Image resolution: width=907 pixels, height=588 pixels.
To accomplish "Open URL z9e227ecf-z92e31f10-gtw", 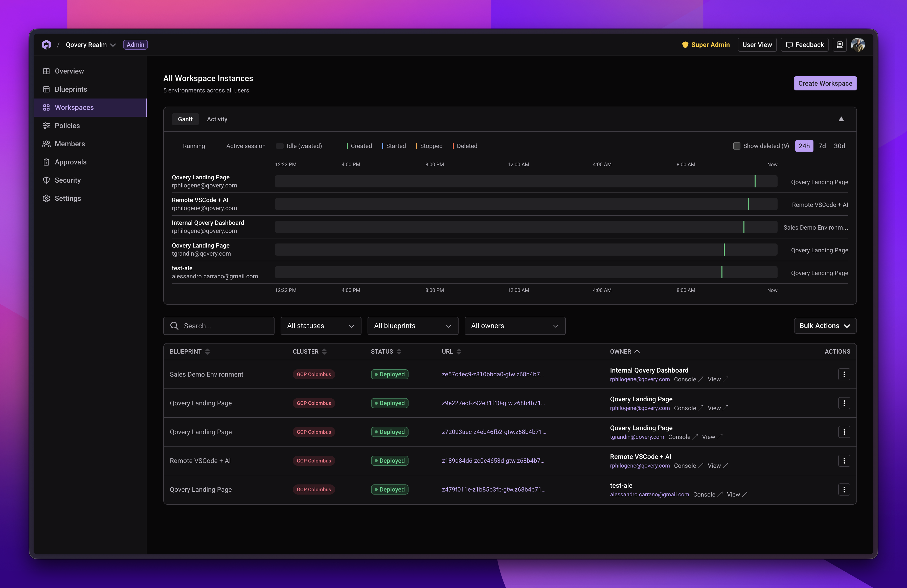I will click(493, 403).
